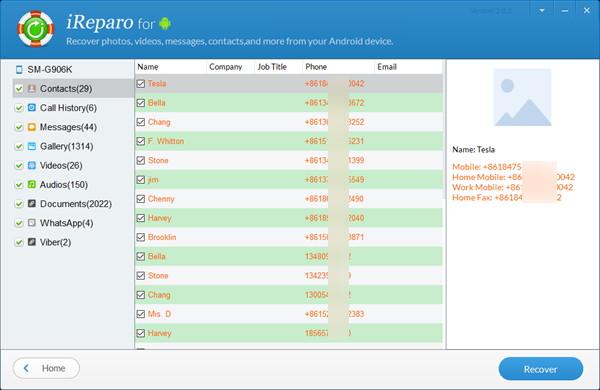Uncheck the Call History(6) checkbox
600x390 pixels.
19,108
